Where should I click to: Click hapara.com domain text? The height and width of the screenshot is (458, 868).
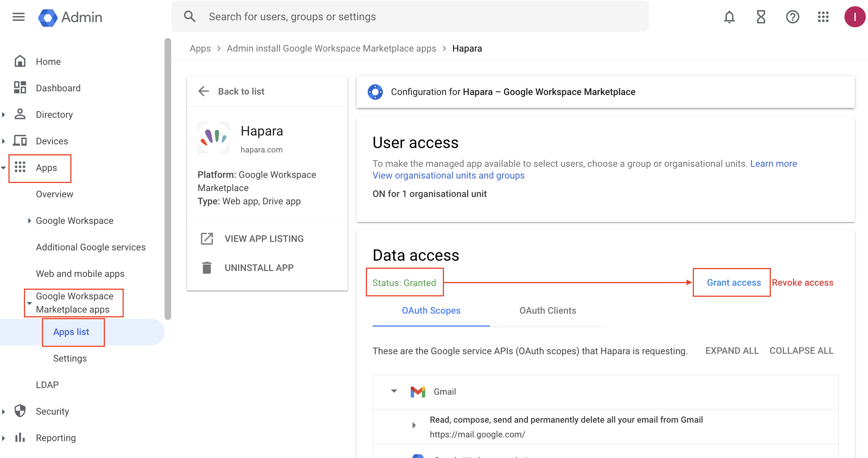(261, 150)
